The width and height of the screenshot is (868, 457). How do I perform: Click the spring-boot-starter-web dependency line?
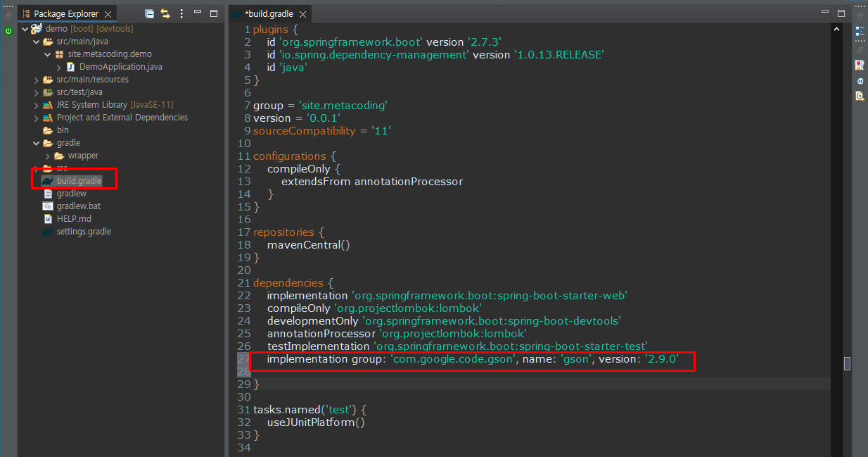pyautogui.click(x=447, y=296)
